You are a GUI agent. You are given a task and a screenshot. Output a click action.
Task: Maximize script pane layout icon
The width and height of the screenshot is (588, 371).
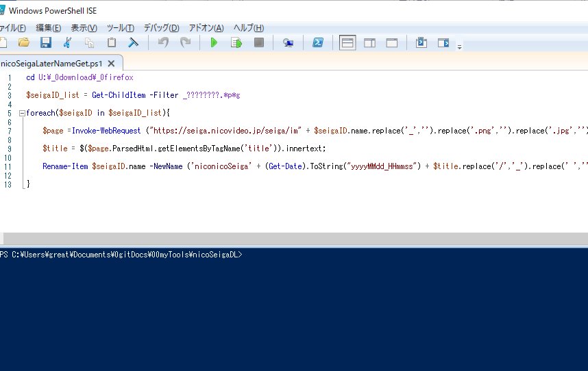[392, 42]
